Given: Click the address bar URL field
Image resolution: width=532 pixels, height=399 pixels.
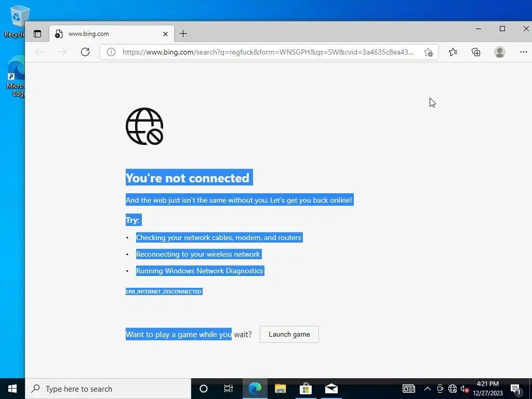Looking at the screenshot, I should [268, 52].
